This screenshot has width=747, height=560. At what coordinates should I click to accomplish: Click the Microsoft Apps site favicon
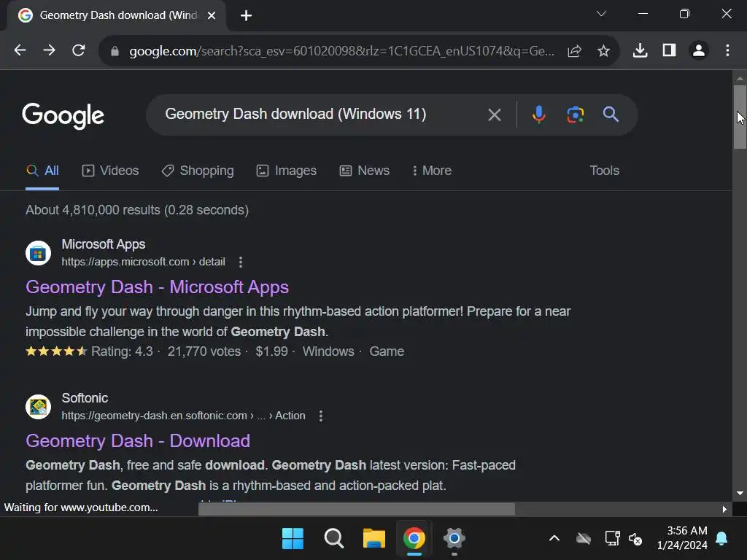(x=38, y=253)
